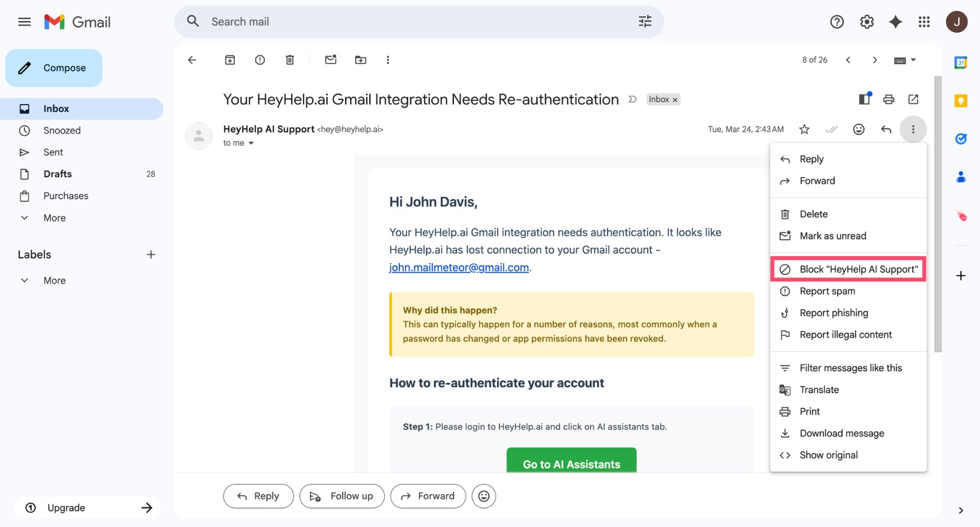This screenshot has height=527, width=980.
Task: Click Move to folder icon
Action: [360, 60]
